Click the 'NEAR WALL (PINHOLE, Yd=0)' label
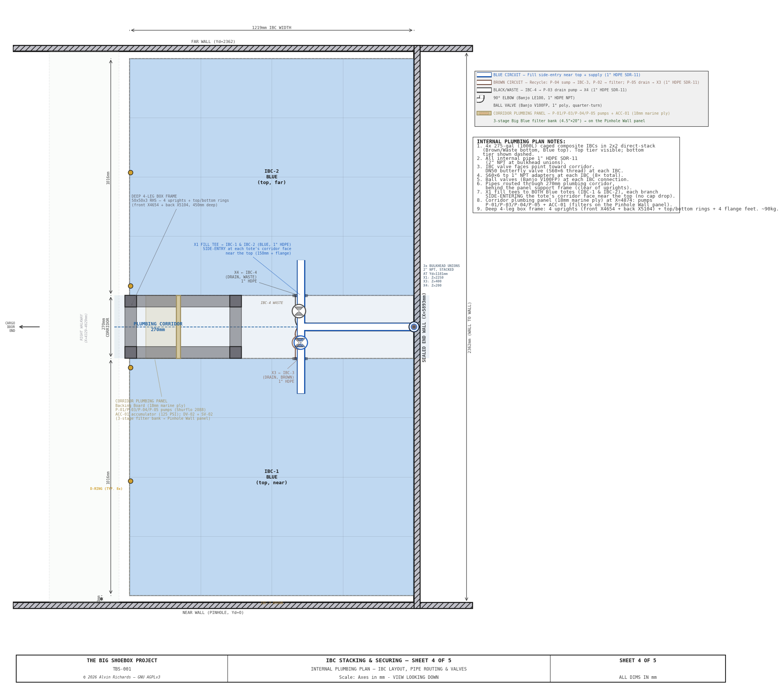The image size is (784, 689). [x=213, y=612]
